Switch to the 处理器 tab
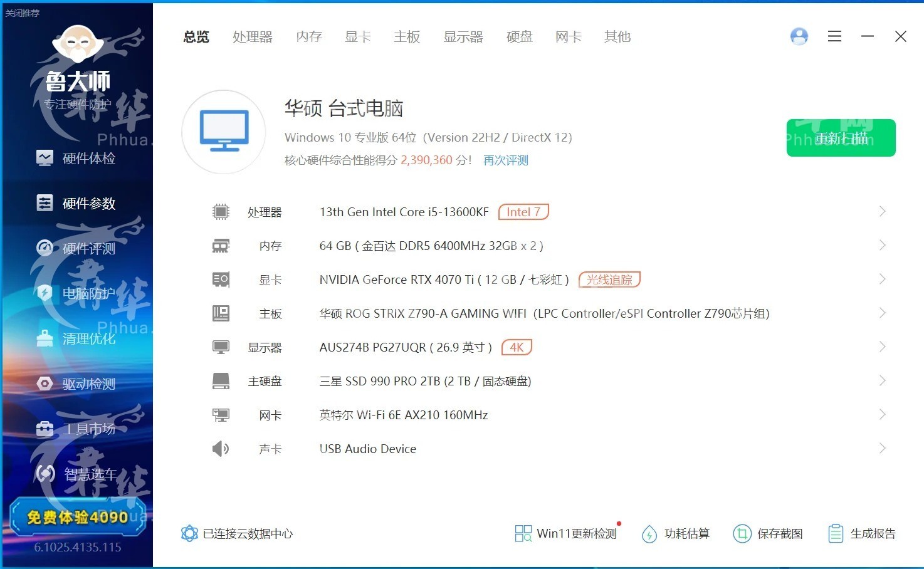Screen dimensions: 924x569 [253, 37]
